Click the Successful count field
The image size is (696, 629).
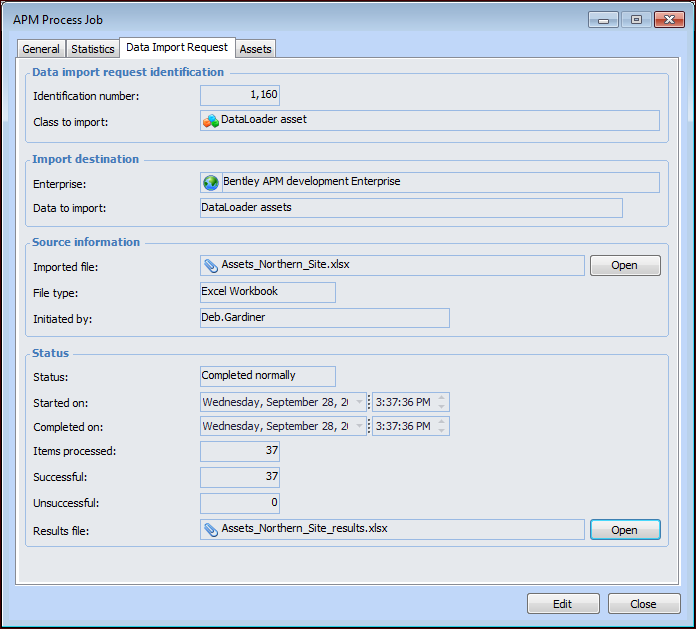tap(240, 477)
